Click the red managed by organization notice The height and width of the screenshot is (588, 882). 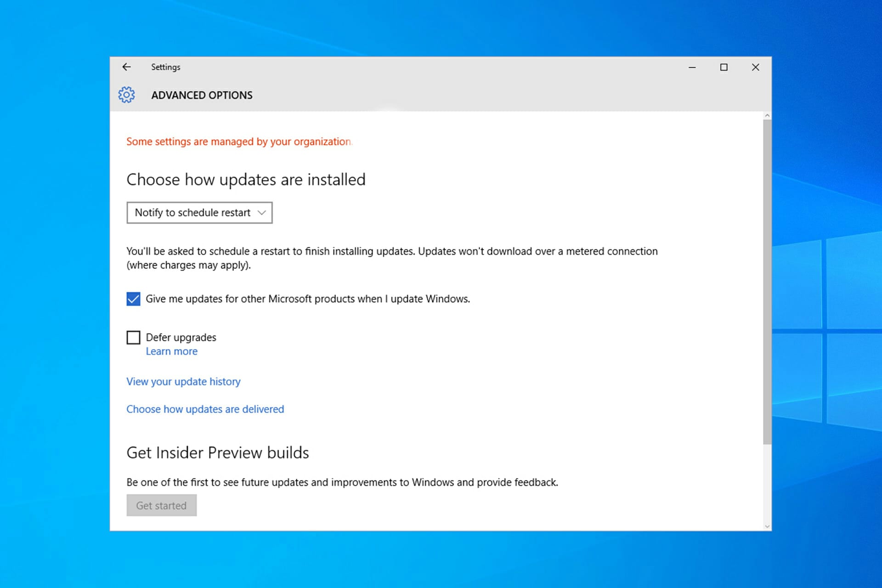coord(238,142)
